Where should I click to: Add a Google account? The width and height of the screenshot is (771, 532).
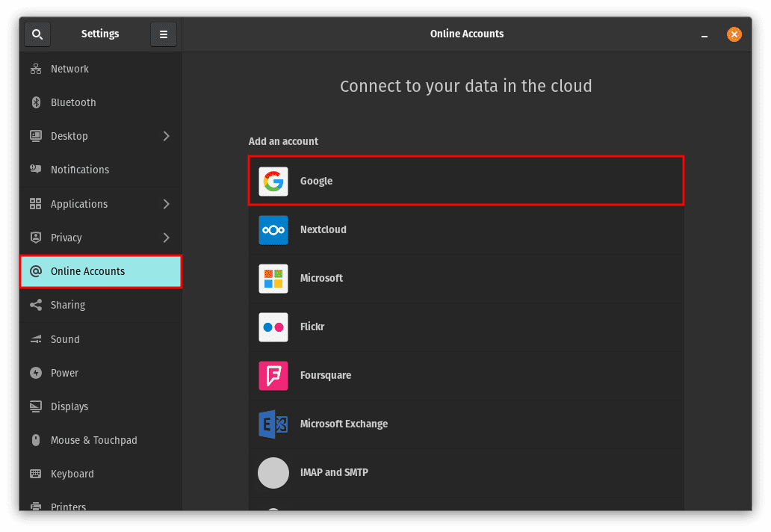click(x=466, y=181)
